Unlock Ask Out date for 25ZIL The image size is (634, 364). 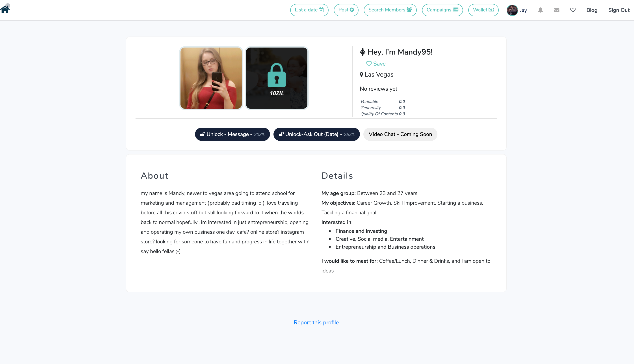click(316, 134)
